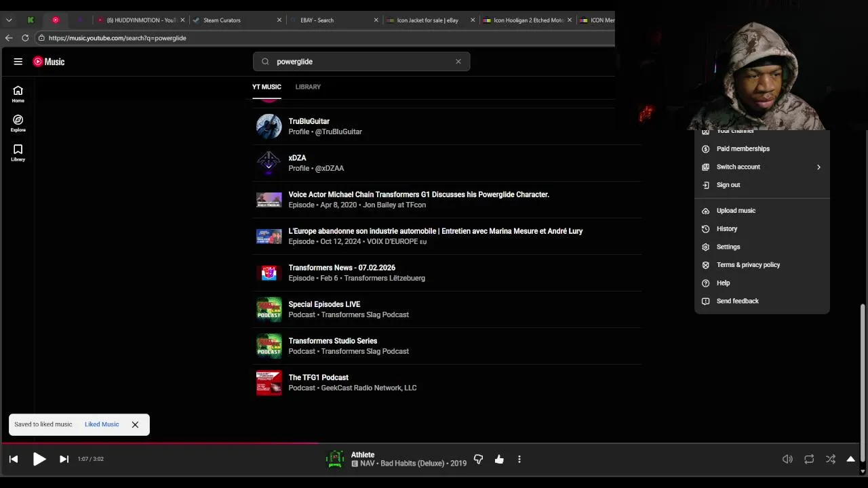The height and width of the screenshot is (488, 868).
Task: Open Voice Actor Michael Chain episode
Action: click(447, 200)
